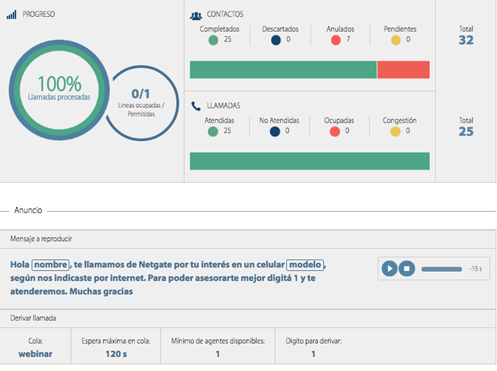Click the 'modelo' variable tag in message
This screenshot has width=497, height=371.
(305, 265)
